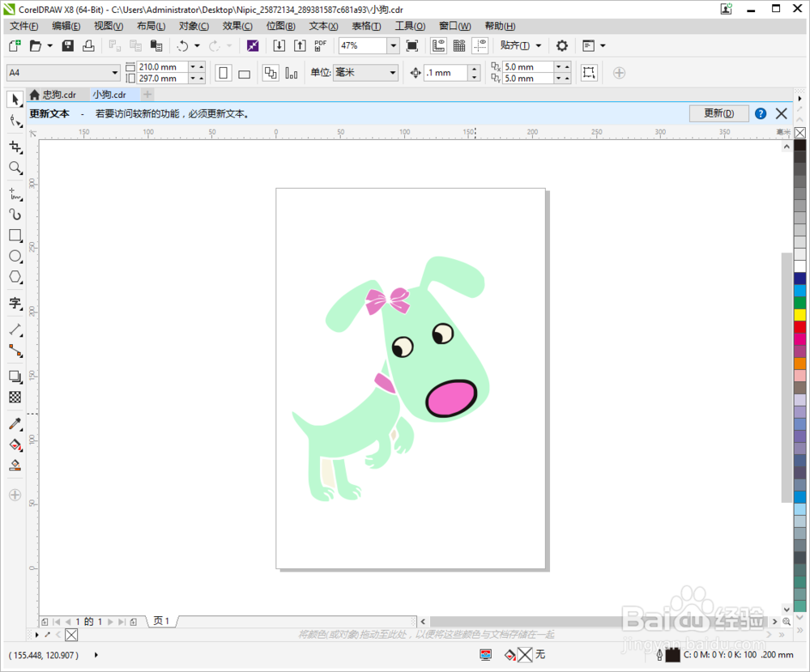Pick the green color swatch
The height and width of the screenshot is (672, 810).
(799, 303)
